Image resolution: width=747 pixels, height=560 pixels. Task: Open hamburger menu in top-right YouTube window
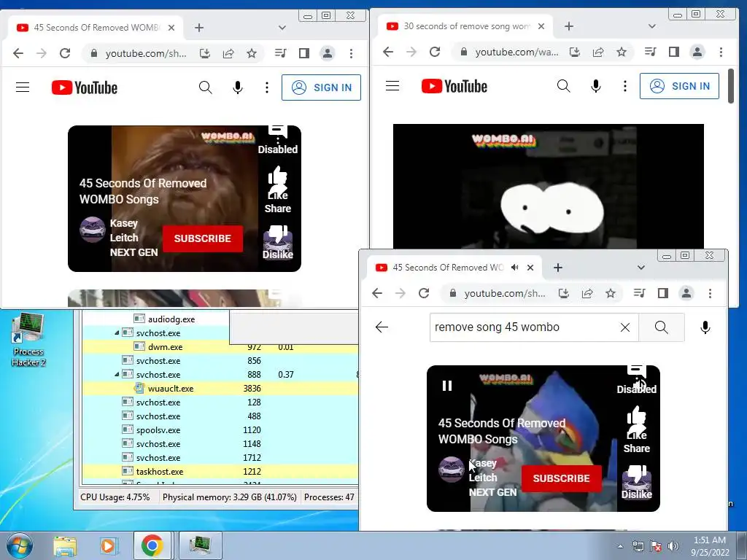tap(392, 86)
